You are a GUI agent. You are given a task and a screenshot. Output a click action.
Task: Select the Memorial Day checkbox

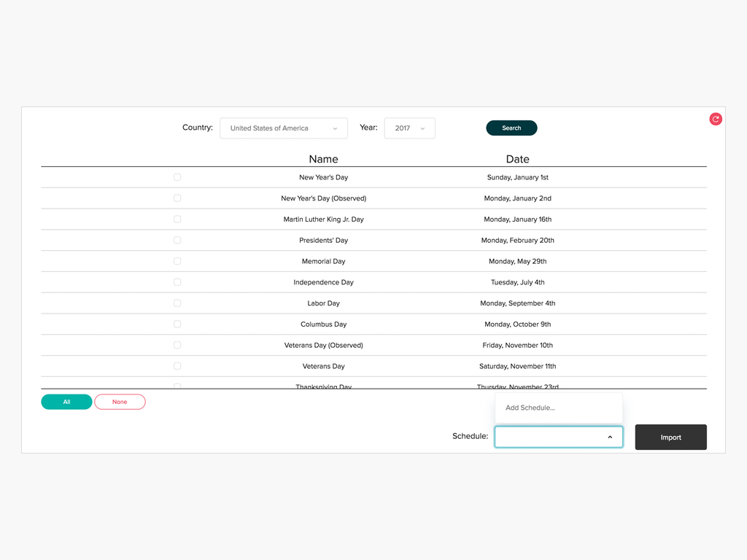click(177, 261)
